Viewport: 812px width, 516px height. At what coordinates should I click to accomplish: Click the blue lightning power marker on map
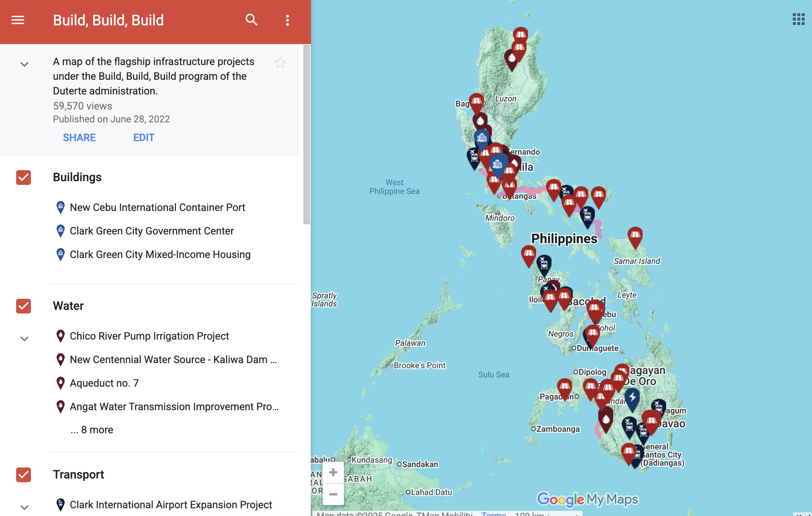pyautogui.click(x=632, y=398)
